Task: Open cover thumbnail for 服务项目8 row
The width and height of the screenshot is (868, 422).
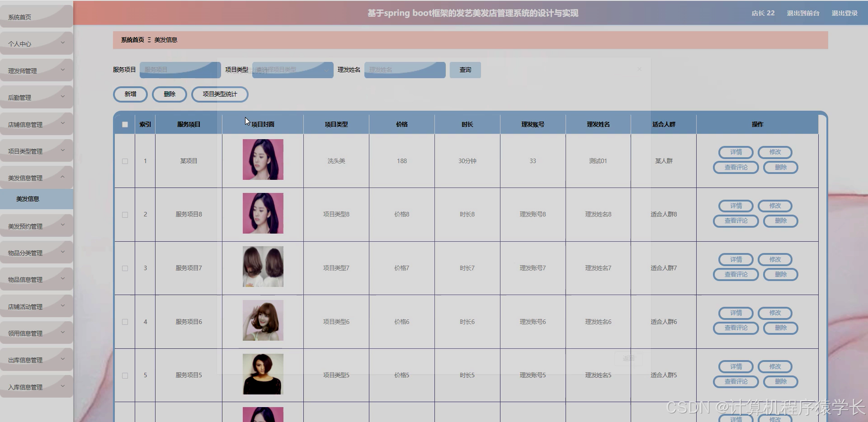Action: (x=263, y=213)
